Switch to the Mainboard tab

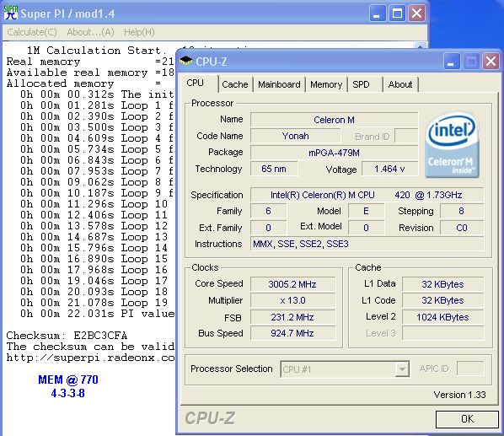279,84
